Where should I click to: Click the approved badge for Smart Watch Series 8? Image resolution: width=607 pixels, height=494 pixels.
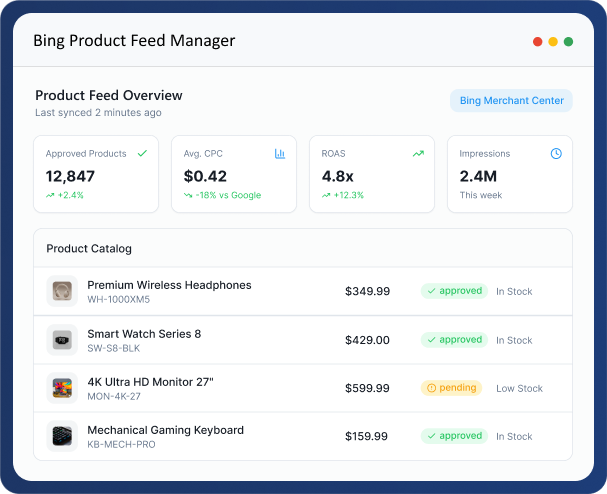(x=453, y=340)
